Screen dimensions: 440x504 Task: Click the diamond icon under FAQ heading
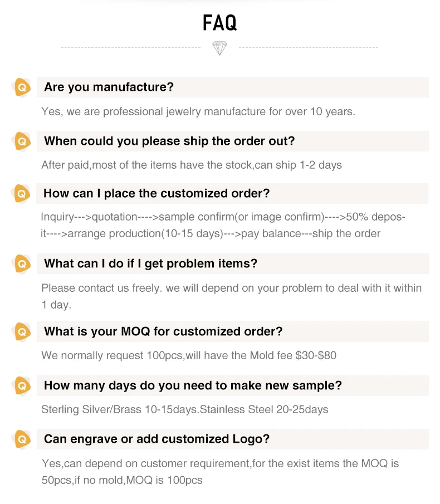click(x=220, y=48)
